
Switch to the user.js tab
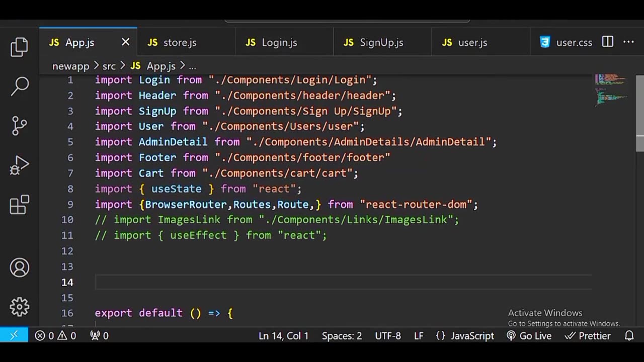coord(480,42)
